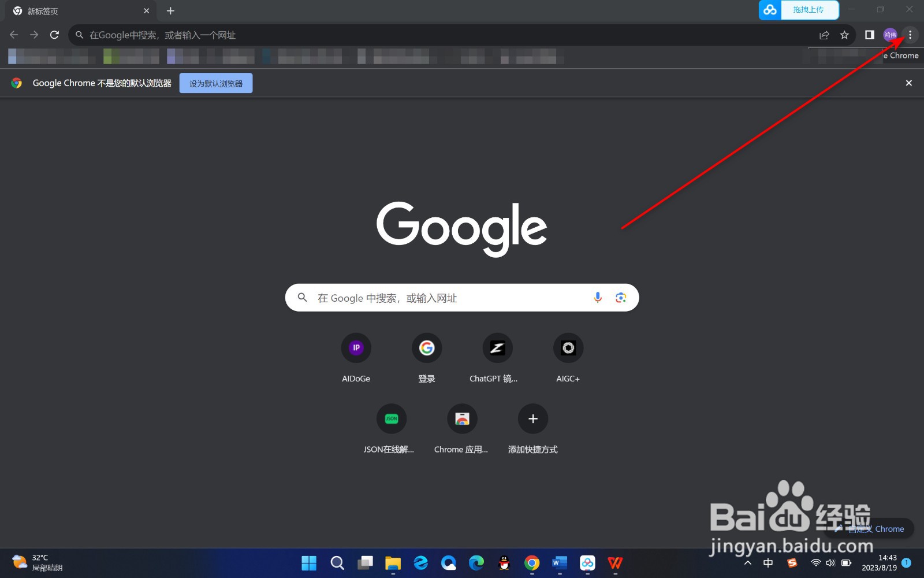Open a new tab with plus button

170,11
